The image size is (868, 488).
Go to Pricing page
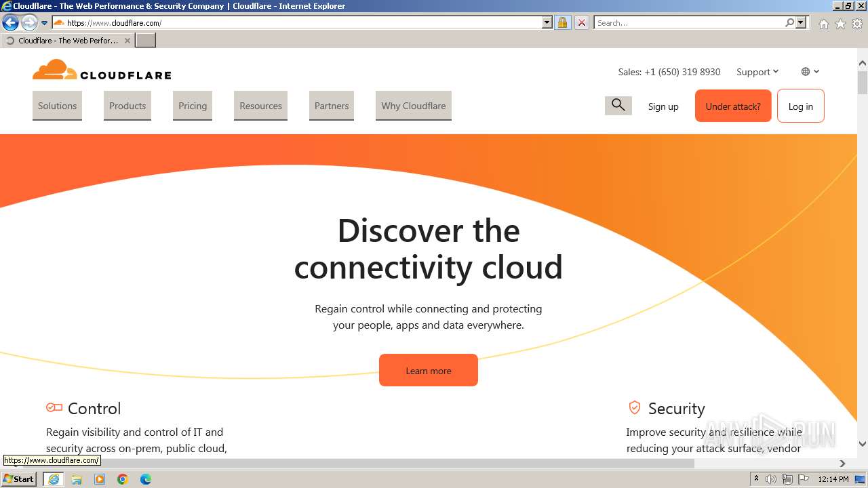tap(193, 106)
